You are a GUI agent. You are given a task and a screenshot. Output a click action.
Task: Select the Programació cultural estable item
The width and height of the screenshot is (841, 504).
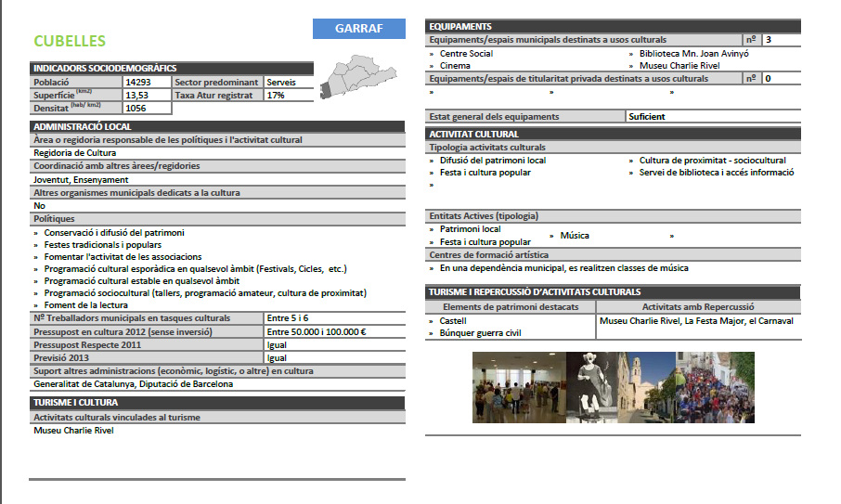pyautogui.click(x=142, y=281)
